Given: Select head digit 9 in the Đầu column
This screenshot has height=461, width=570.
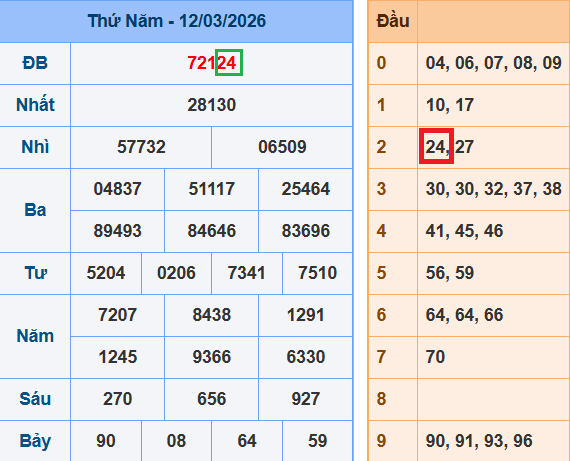Looking at the screenshot, I should pos(381,441).
